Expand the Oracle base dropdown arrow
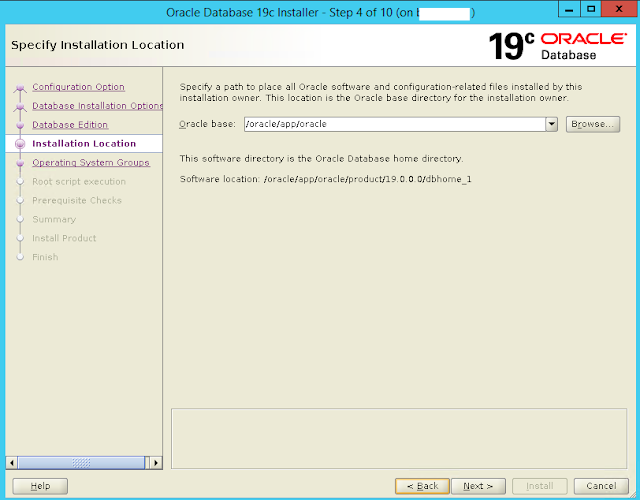 pos(551,124)
